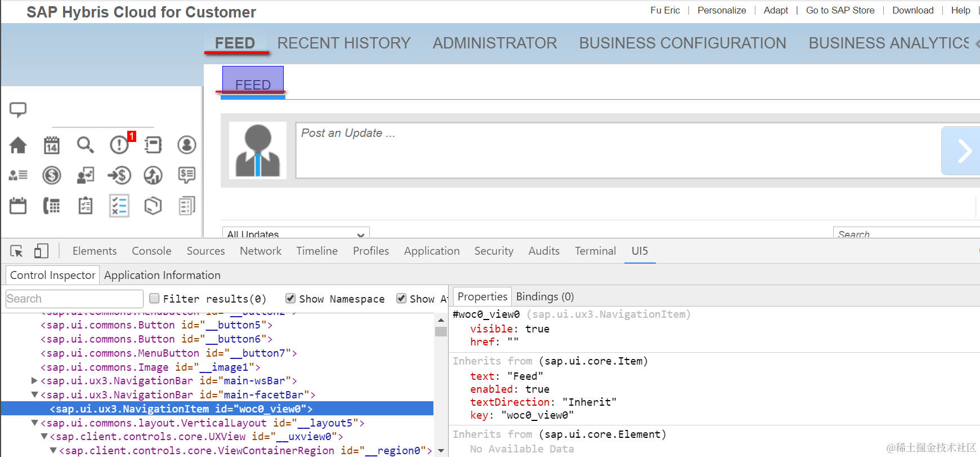
Task: Collapse the main-facetBar NavigationBar node
Action: pyautogui.click(x=34, y=395)
